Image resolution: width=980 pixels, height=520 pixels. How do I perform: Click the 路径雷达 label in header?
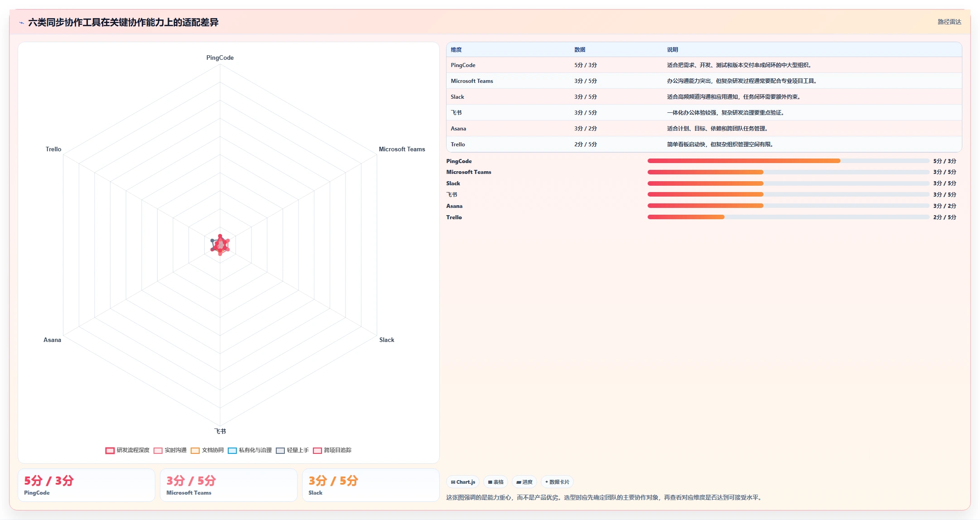point(949,22)
